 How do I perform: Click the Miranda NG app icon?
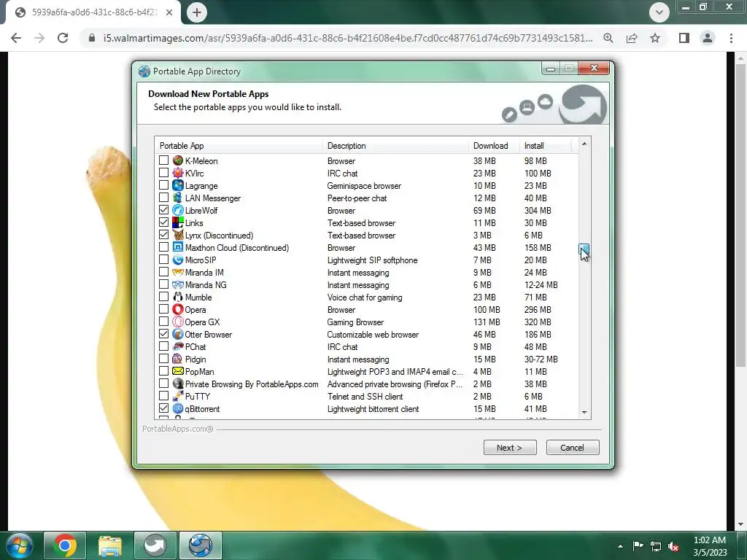click(178, 284)
